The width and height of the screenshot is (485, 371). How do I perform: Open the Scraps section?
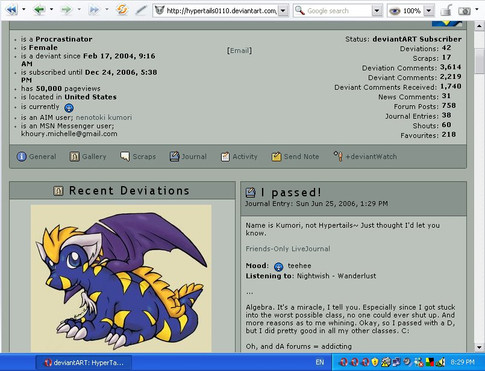(138, 156)
